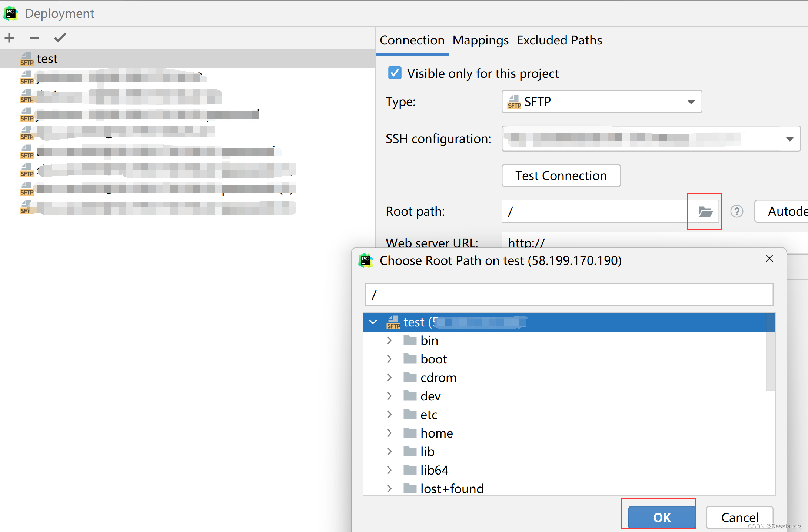This screenshot has height=532, width=808.
Task: Select the boot folder icon
Action: [410, 359]
